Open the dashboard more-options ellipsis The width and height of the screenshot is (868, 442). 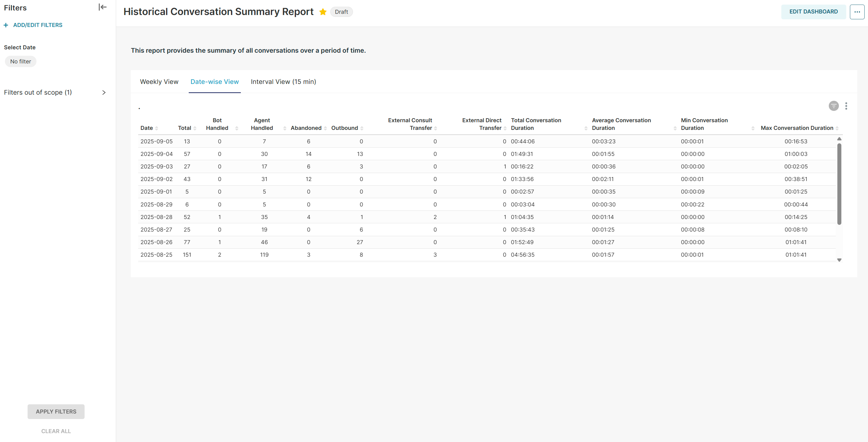tap(857, 12)
